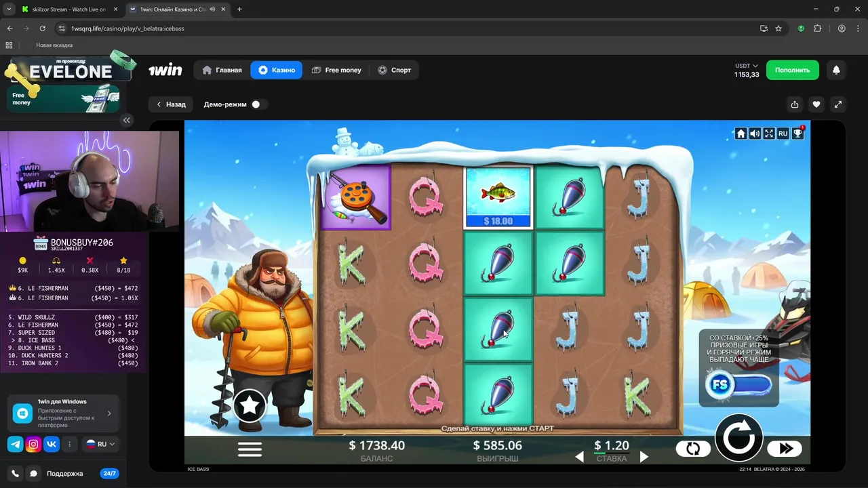This screenshot has height=488, width=868.
Task: Activate turbo fast-forward button
Action: point(785,449)
